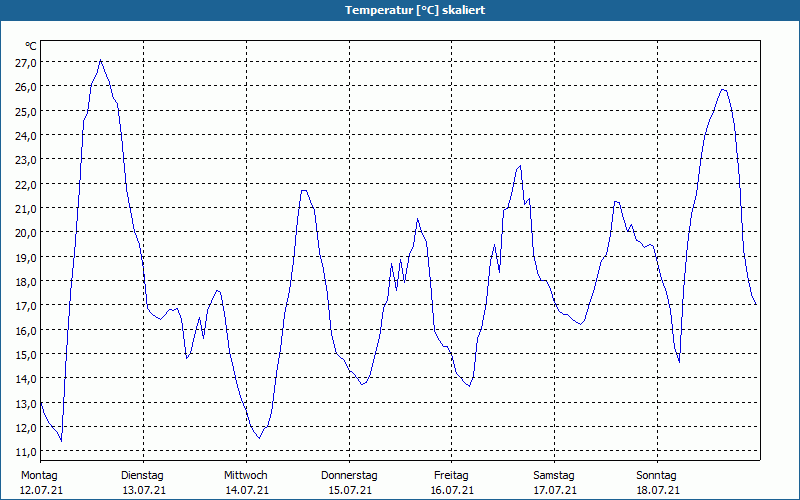Click the Dienstag day label
This screenshot has height=500, width=800.
coord(142,476)
